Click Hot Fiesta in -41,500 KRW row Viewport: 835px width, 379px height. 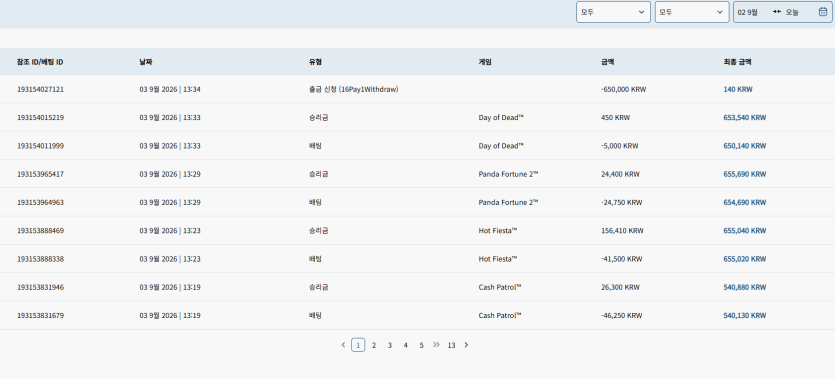pyautogui.click(x=498, y=259)
